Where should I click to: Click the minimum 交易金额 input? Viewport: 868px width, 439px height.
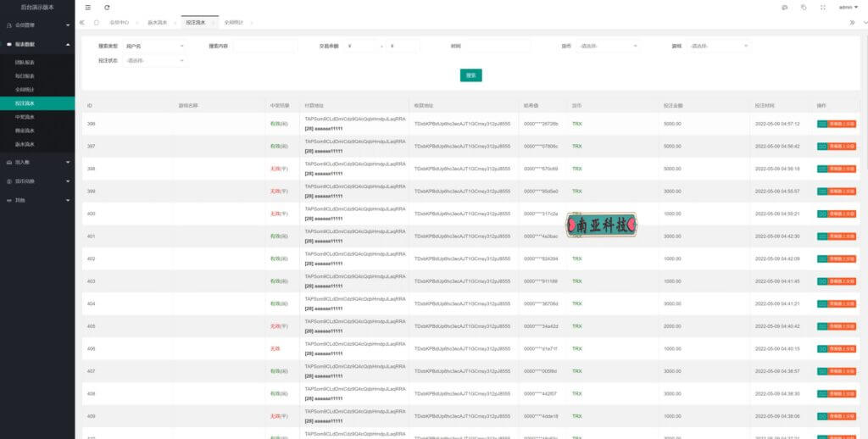click(x=361, y=46)
